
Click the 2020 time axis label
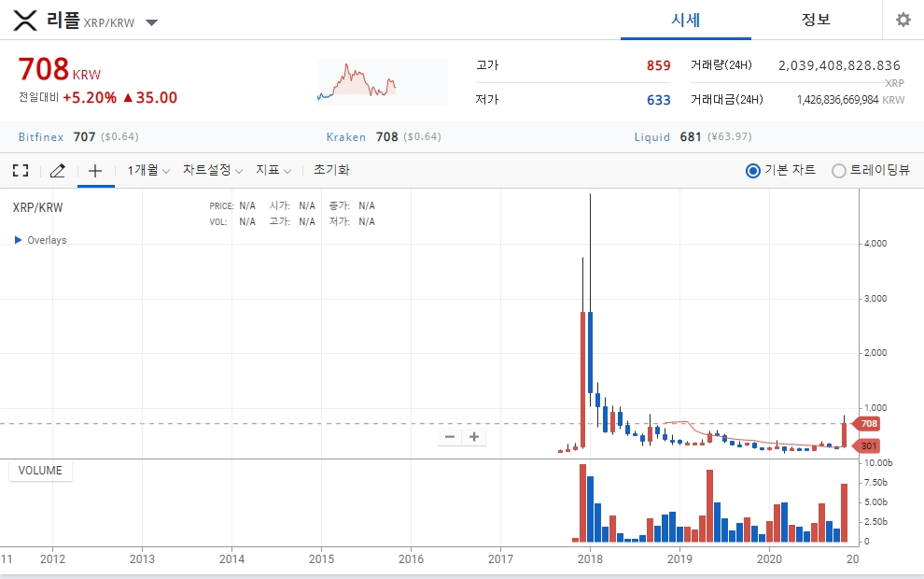click(769, 559)
